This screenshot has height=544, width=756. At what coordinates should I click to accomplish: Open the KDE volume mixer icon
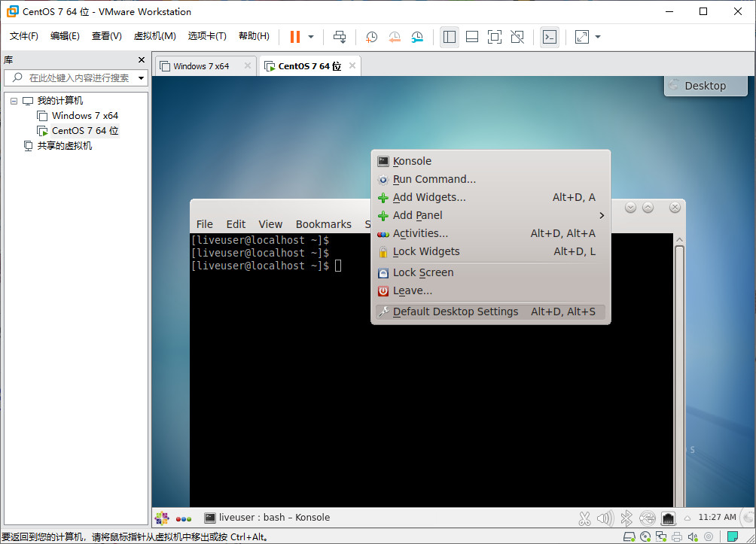pyautogui.click(x=605, y=518)
